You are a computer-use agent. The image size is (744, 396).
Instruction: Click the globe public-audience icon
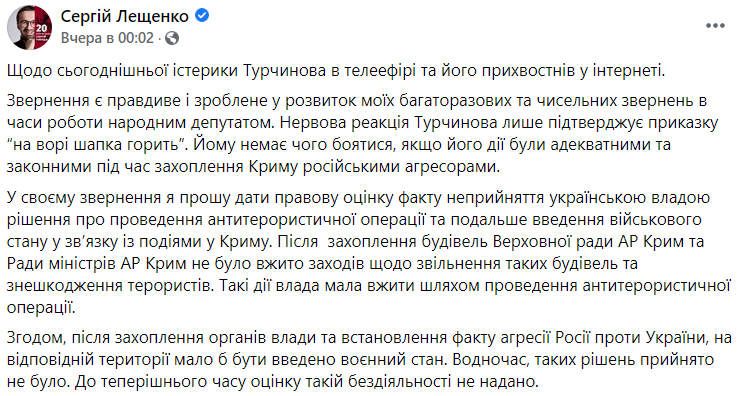172,38
